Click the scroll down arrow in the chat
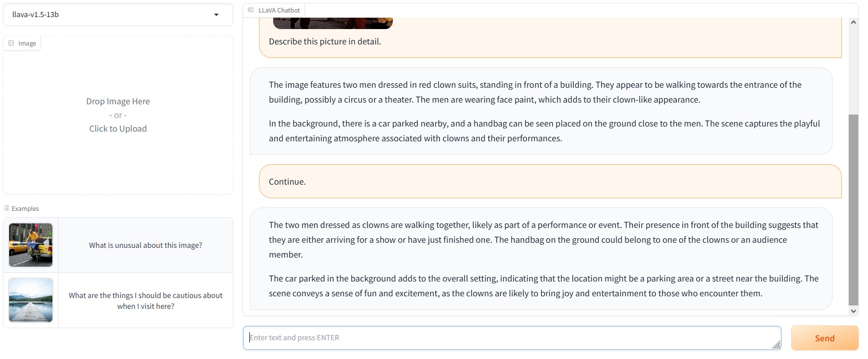 [853, 311]
